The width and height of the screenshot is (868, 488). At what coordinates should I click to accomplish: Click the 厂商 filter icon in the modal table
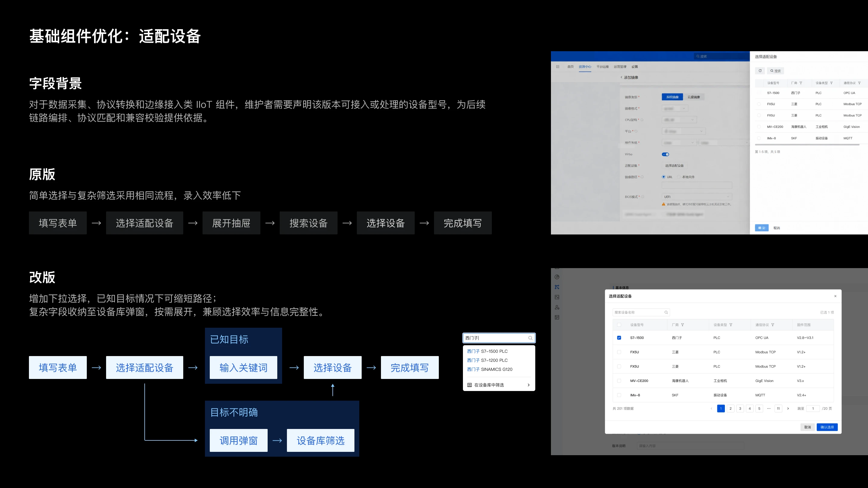pos(682,325)
